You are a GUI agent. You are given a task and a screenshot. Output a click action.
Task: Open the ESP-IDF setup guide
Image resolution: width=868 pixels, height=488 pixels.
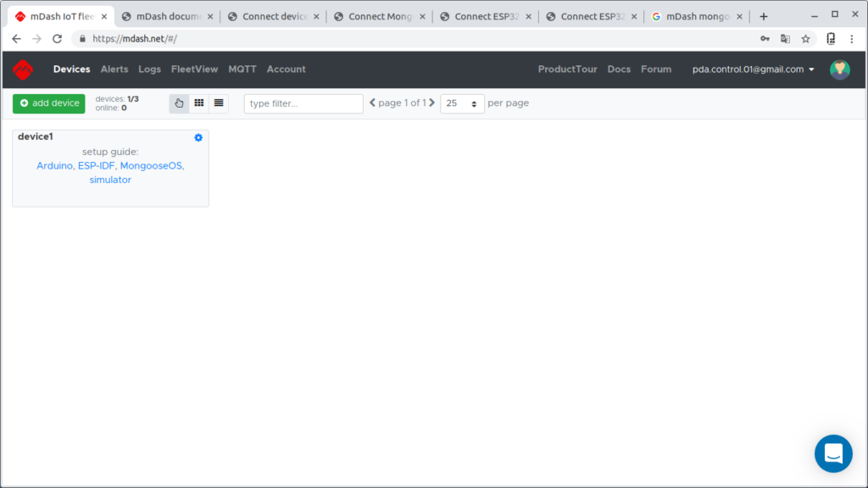coord(97,166)
